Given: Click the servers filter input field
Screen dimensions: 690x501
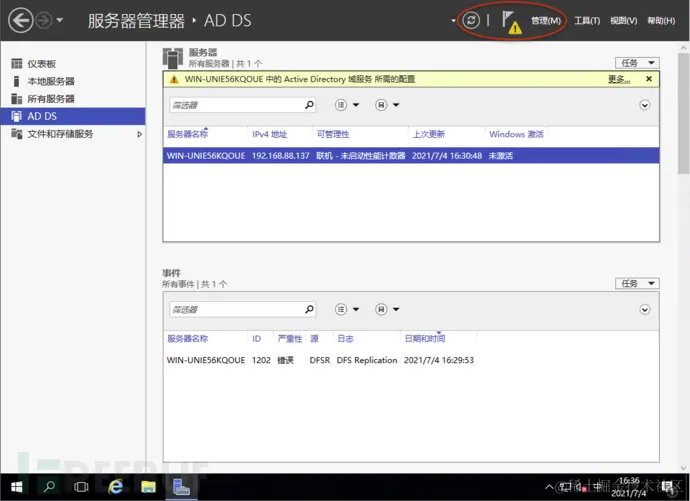Looking at the screenshot, I should tap(236, 105).
